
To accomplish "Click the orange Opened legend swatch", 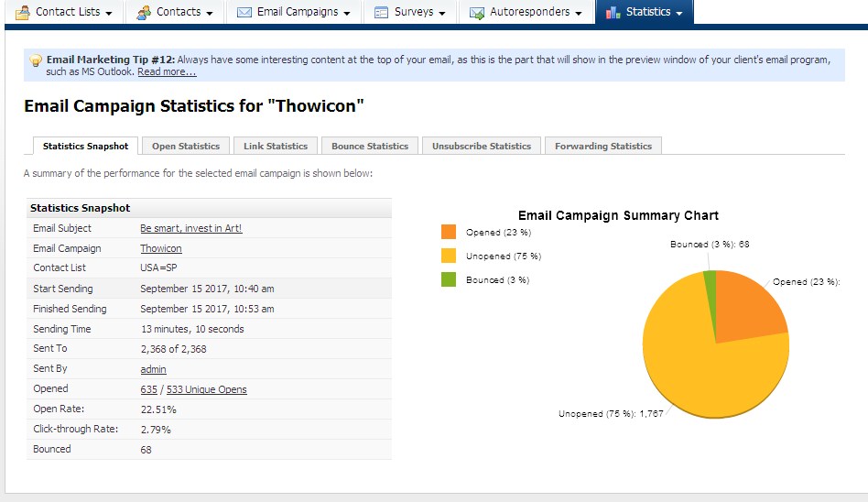I will [448, 233].
